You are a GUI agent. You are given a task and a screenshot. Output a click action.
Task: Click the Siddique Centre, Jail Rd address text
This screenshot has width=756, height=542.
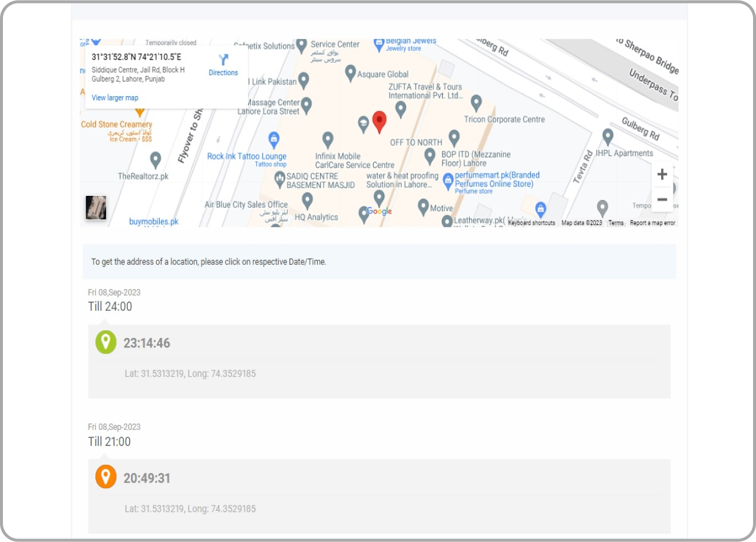point(138,74)
